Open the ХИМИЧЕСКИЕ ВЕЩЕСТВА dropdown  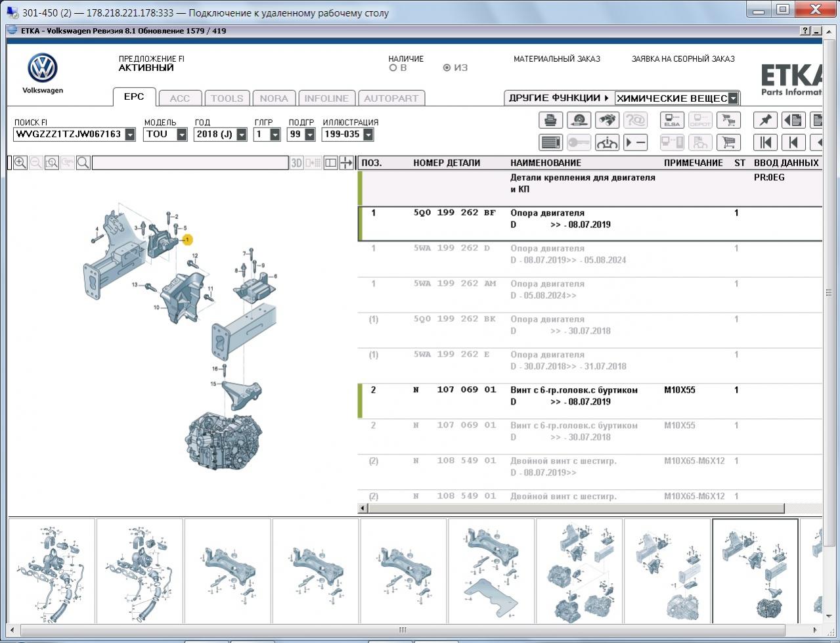(x=734, y=99)
